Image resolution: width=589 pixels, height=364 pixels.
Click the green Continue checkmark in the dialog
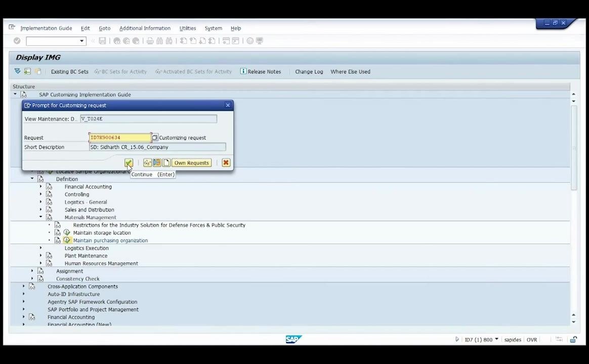pos(129,162)
